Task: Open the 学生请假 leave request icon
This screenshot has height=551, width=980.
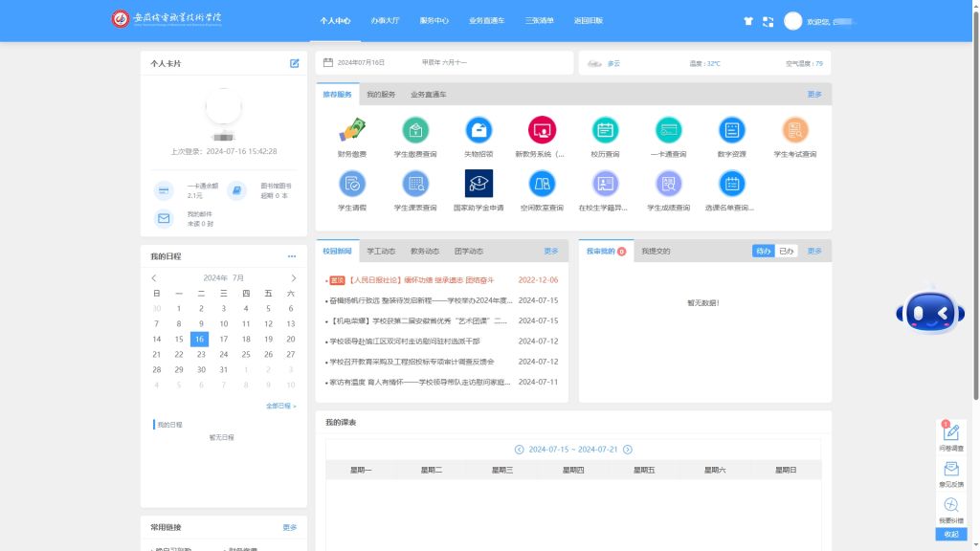Action: tap(352, 184)
